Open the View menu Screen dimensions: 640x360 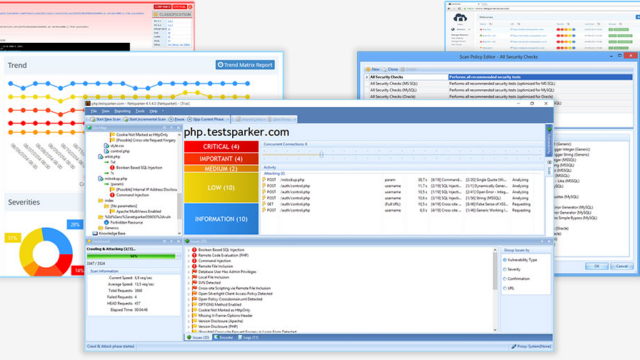(105, 111)
